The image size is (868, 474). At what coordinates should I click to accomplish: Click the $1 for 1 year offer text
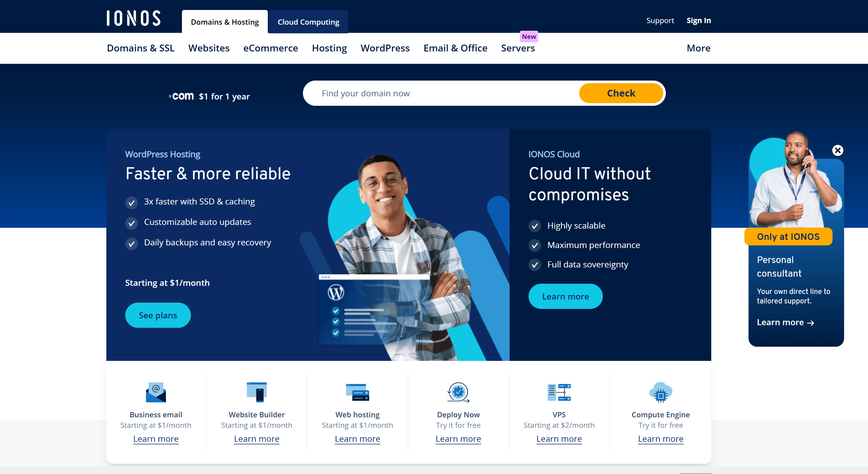[x=224, y=97]
